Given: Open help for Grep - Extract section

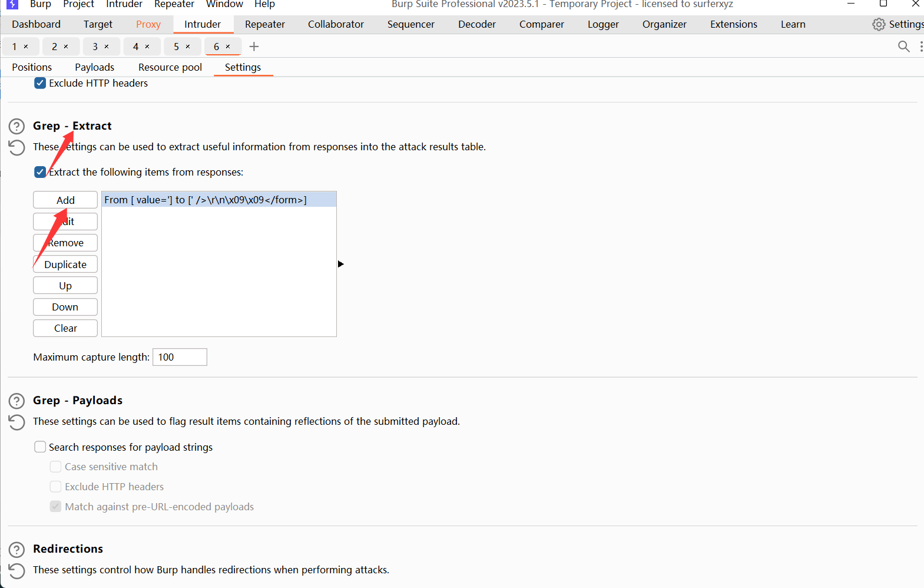Looking at the screenshot, I should pyautogui.click(x=16, y=126).
